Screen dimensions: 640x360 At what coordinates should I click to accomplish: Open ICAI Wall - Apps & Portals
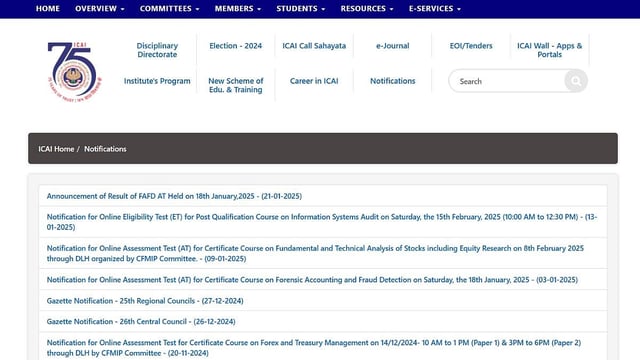coord(549,50)
